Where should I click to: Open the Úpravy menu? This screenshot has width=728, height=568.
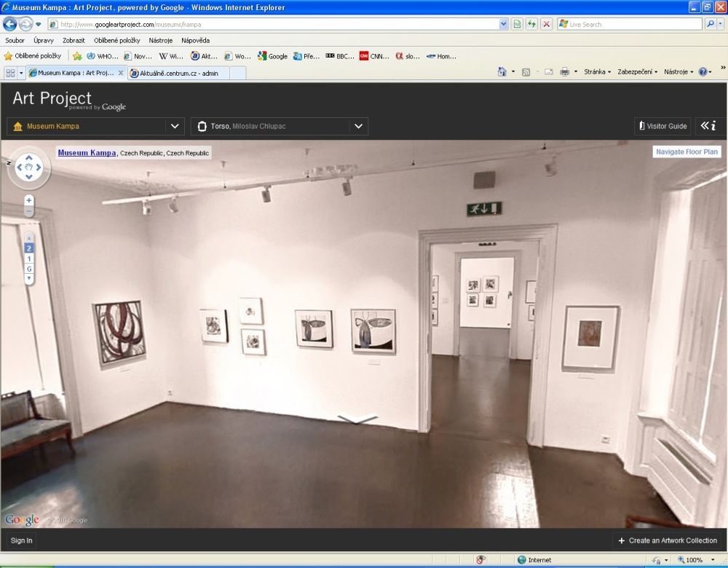pyautogui.click(x=44, y=40)
